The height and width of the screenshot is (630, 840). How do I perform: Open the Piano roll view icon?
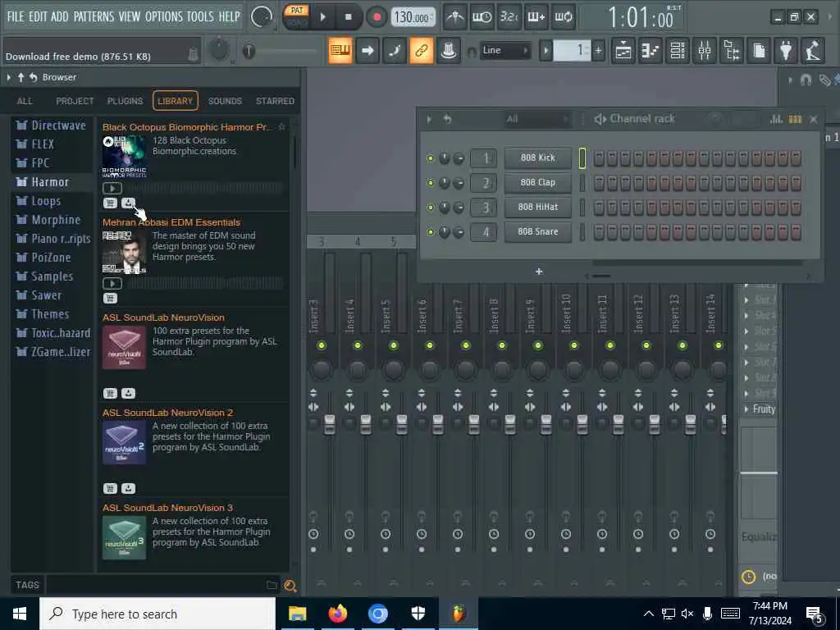(x=651, y=51)
